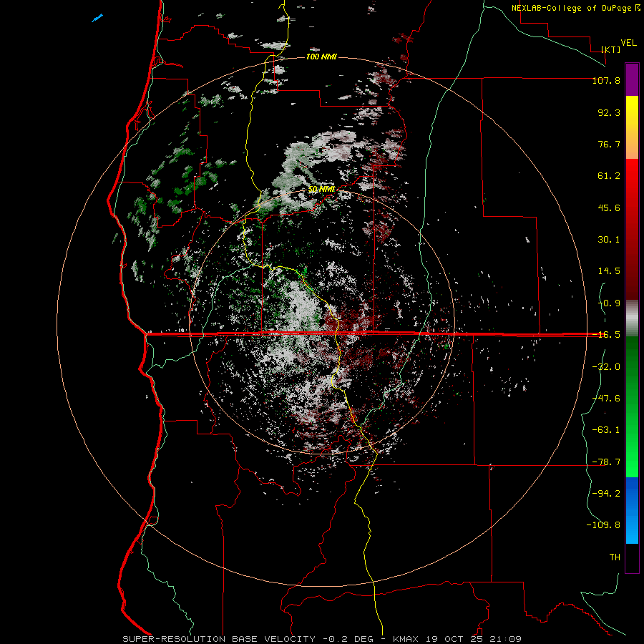Click the yellow-orange segment of the color bar
Screen dimensions: 644x644
(x=632, y=127)
